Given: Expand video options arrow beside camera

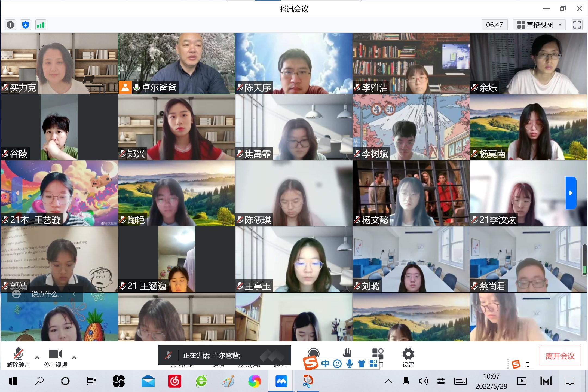Looking at the screenshot, I should pos(74,358).
